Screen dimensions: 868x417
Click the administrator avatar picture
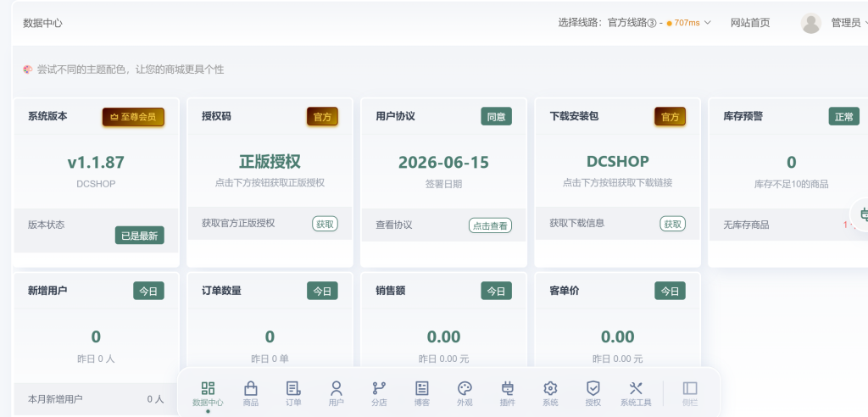tap(811, 23)
